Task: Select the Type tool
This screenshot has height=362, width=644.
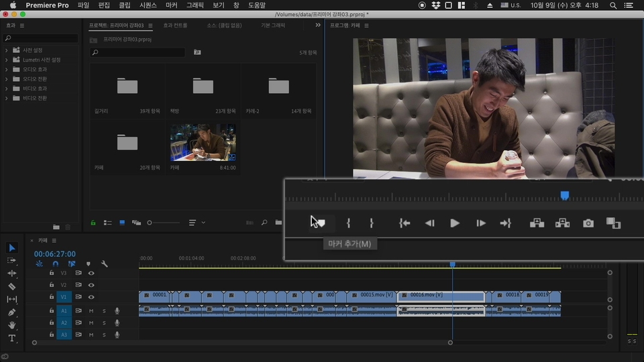Action: tap(12, 338)
